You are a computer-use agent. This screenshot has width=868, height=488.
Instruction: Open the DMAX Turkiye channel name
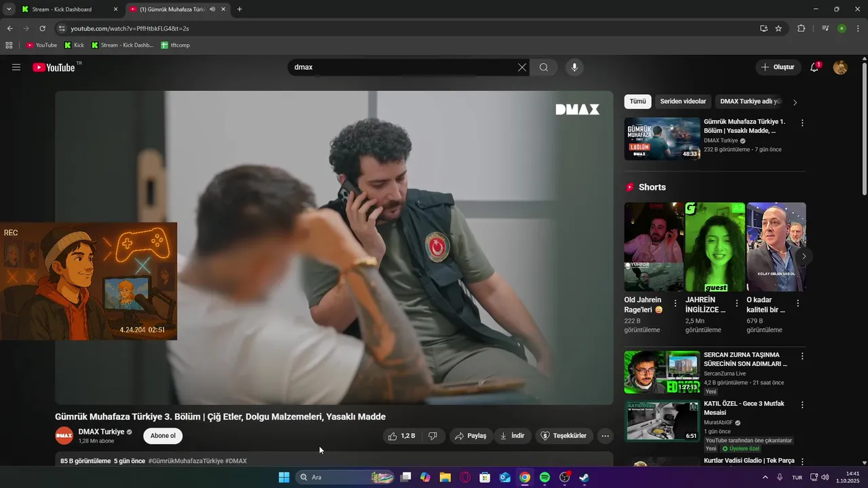click(101, 432)
